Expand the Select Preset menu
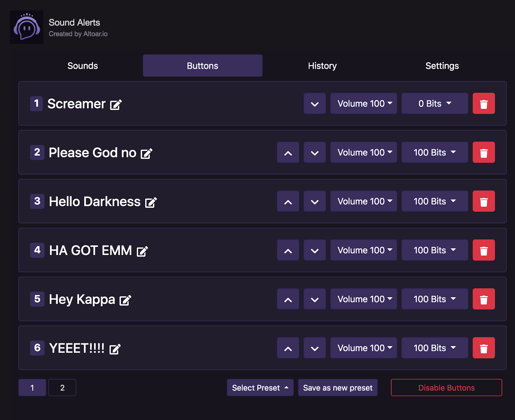This screenshot has width=515, height=420. 260,388
